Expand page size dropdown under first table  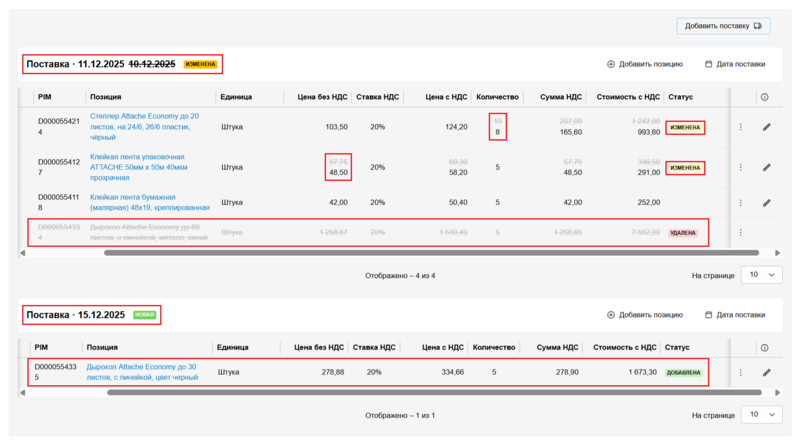point(761,275)
